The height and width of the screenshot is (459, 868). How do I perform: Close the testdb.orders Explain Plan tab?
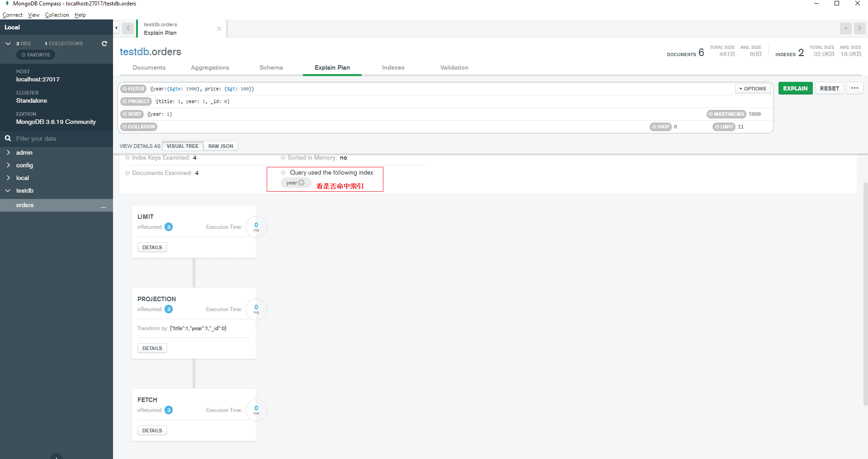(219, 28)
